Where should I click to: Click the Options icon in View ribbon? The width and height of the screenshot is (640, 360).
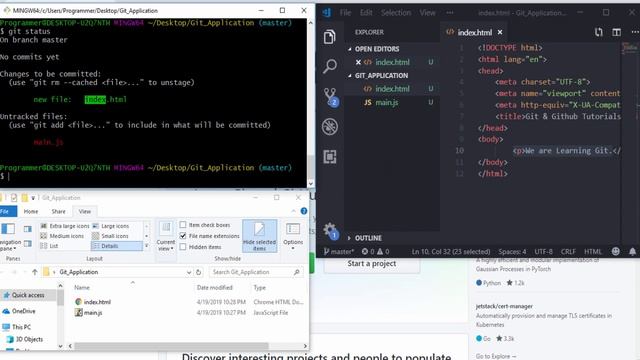point(293,229)
